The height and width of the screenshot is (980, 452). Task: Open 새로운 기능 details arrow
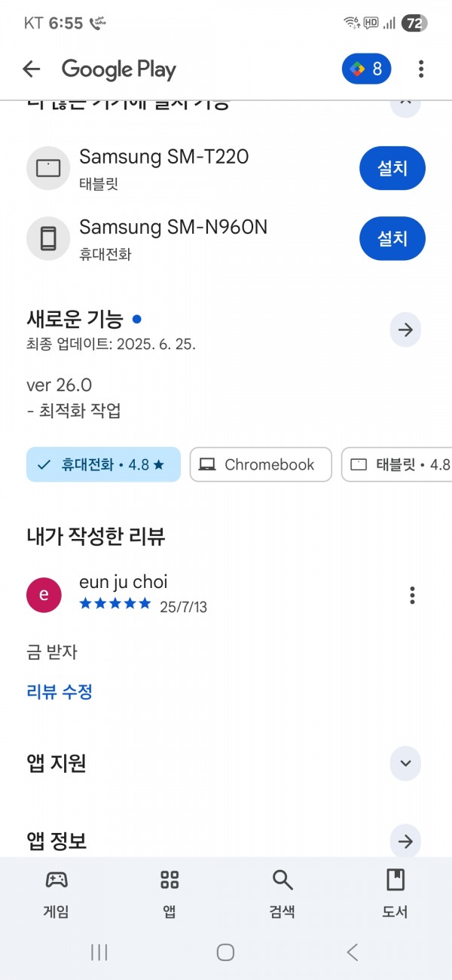[x=405, y=330]
